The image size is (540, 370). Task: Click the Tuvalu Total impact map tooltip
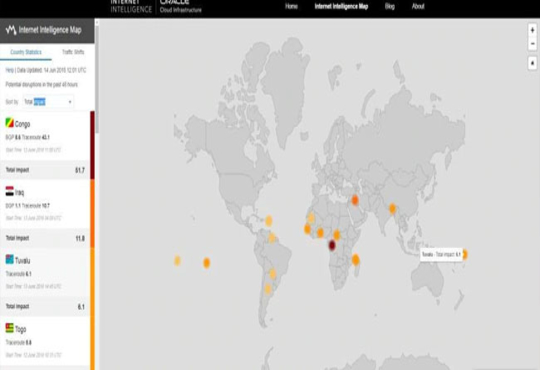(441, 255)
